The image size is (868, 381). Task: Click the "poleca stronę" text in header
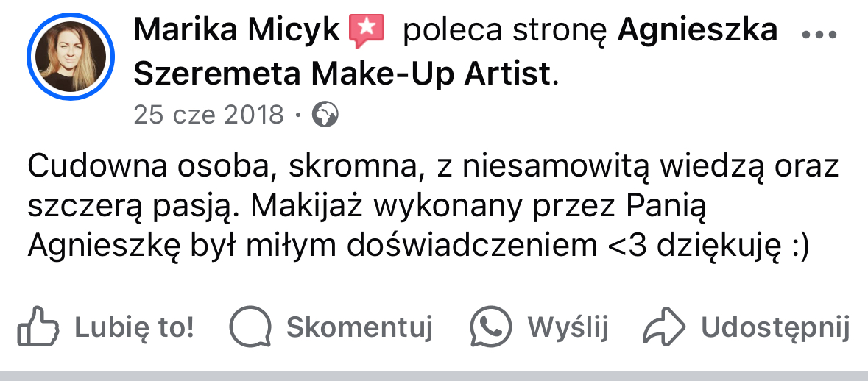(507, 31)
